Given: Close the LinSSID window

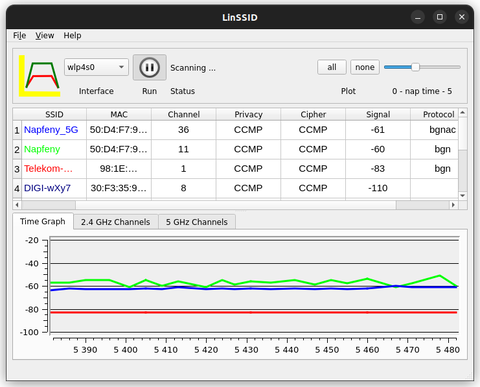Looking at the screenshot, I should (x=462, y=17).
